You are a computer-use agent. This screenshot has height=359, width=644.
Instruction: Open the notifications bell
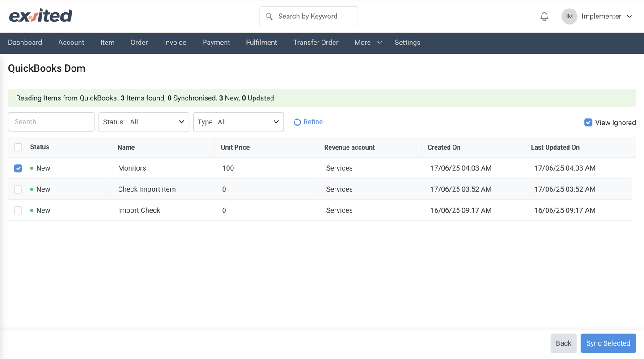544,17
